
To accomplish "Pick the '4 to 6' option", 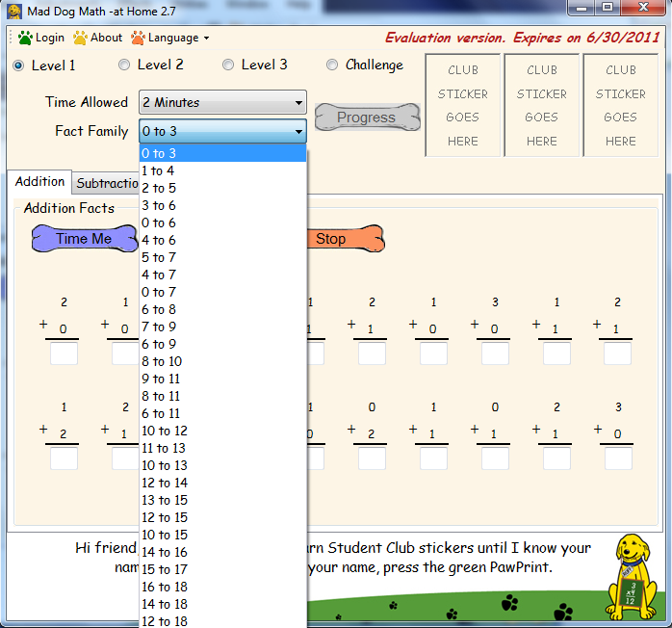I will 222,240.
